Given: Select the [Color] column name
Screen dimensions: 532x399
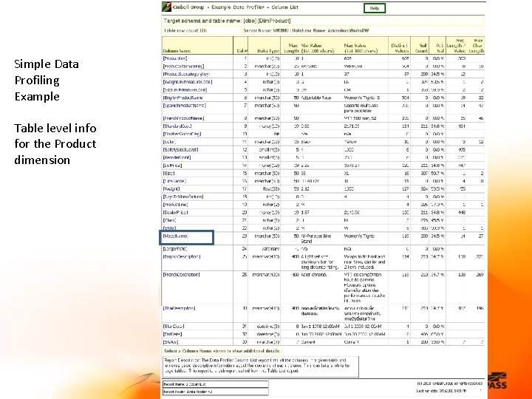Looking at the screenshot, I should (x=169, y=142).
